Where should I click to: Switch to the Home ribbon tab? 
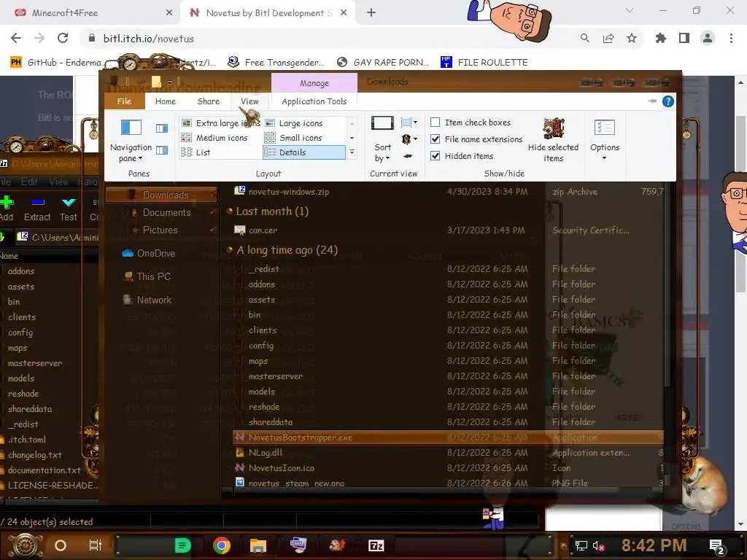click(x=166, y=101)
